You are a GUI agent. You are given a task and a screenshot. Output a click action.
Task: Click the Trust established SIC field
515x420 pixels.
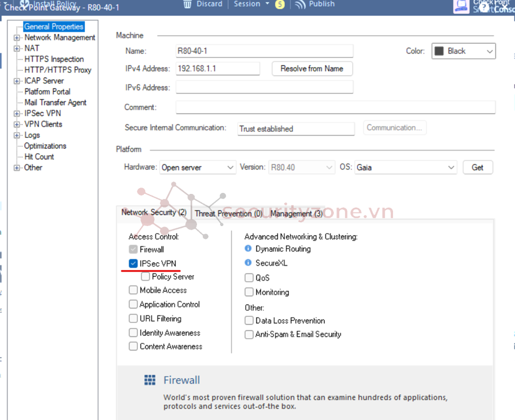click(x=296, y=129)
